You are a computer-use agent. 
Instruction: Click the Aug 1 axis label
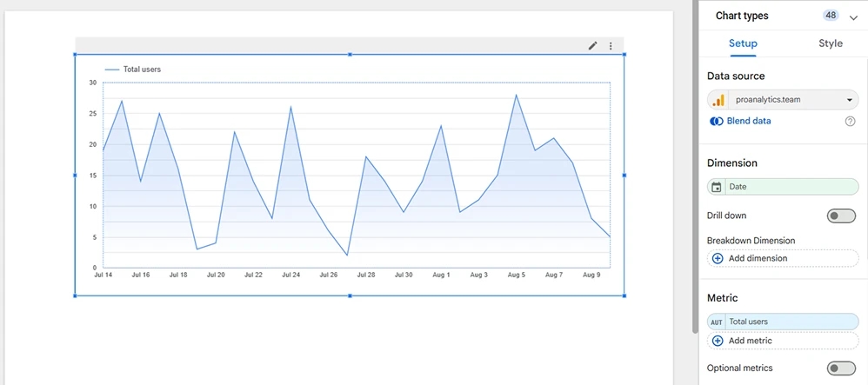pos(441,275)
